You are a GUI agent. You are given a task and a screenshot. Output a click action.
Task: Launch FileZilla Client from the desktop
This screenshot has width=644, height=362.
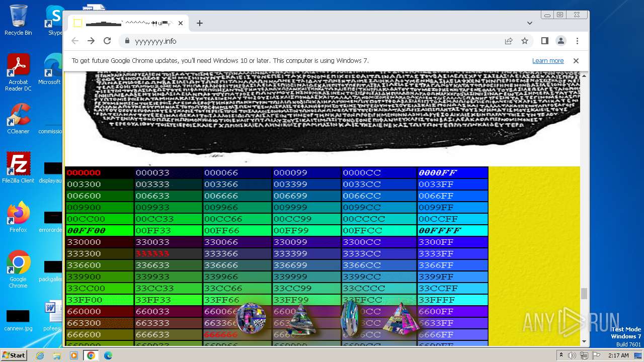[x=18, y=168]
